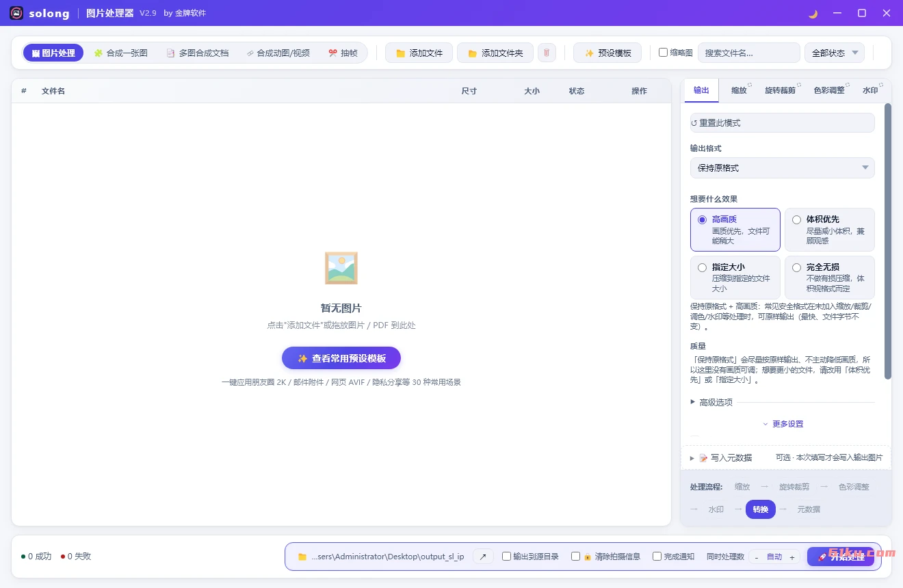
Task: Enable 输出到源目录 checkbox
Action: 506,557
